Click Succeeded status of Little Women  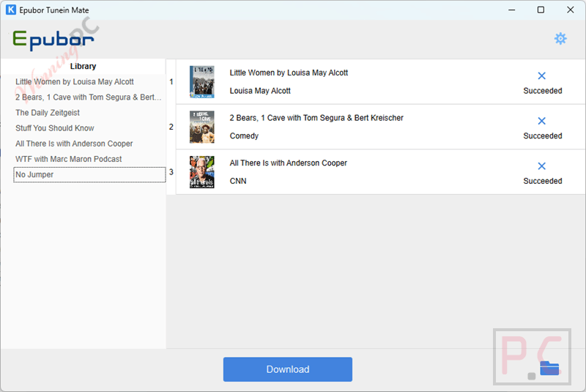[x=543, y=91]
